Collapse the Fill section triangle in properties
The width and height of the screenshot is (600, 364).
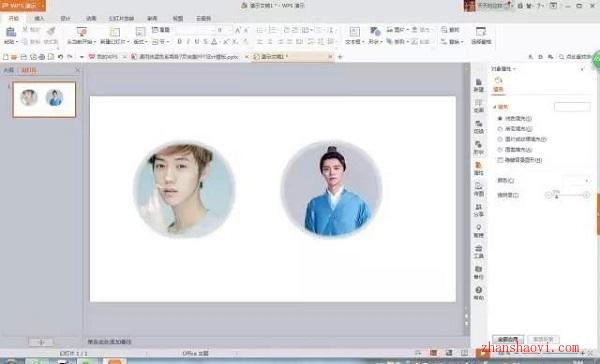point(495,107)
